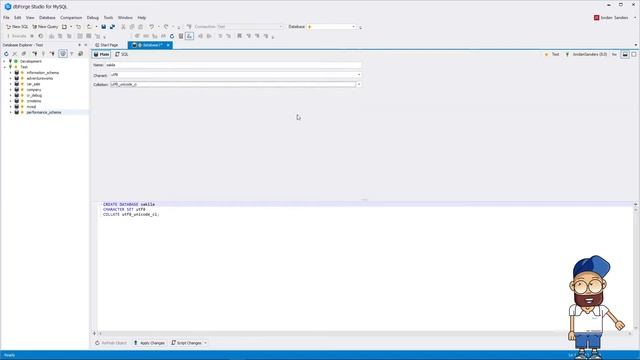Switch to the Start Page tab

point(107,45)
